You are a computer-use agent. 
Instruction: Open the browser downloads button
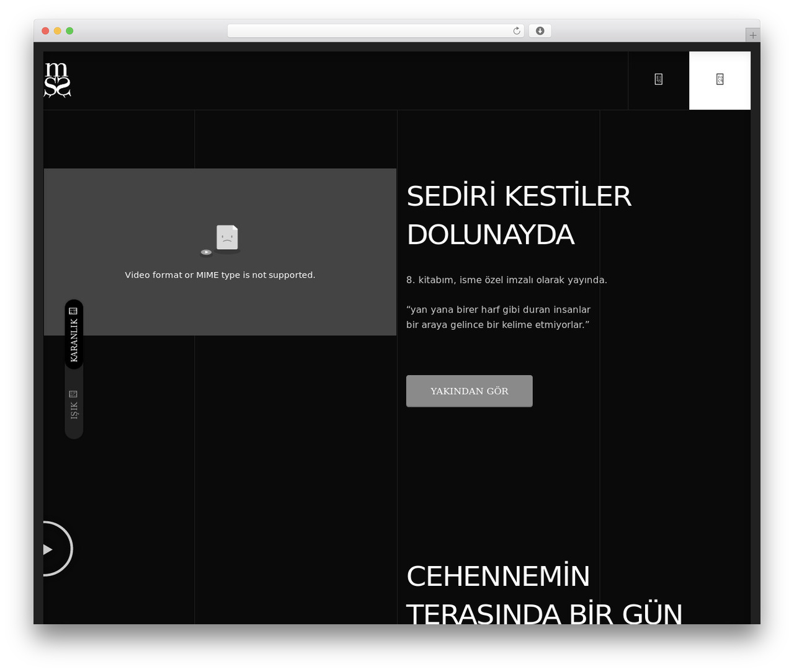tap(540, 31)
